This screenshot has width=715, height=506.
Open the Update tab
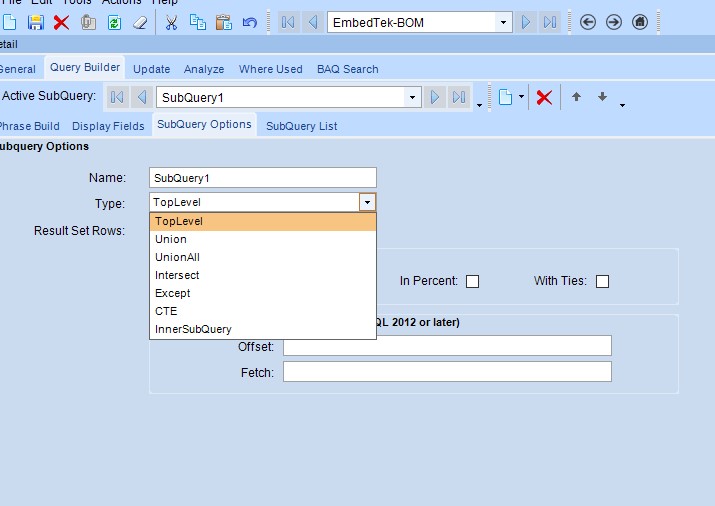click(151, 69)
